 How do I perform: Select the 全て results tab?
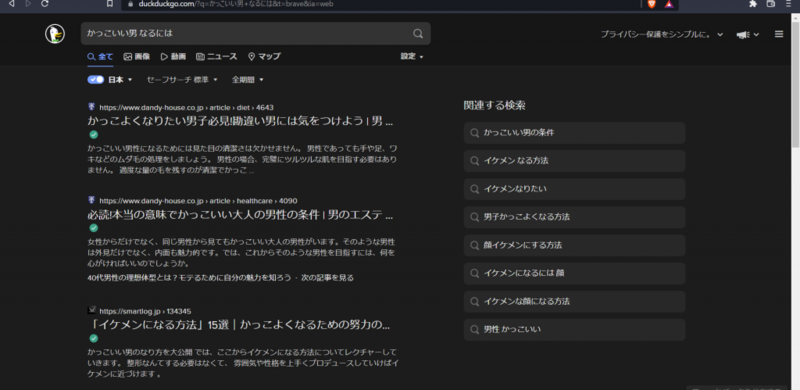click(x=100, y=57)
